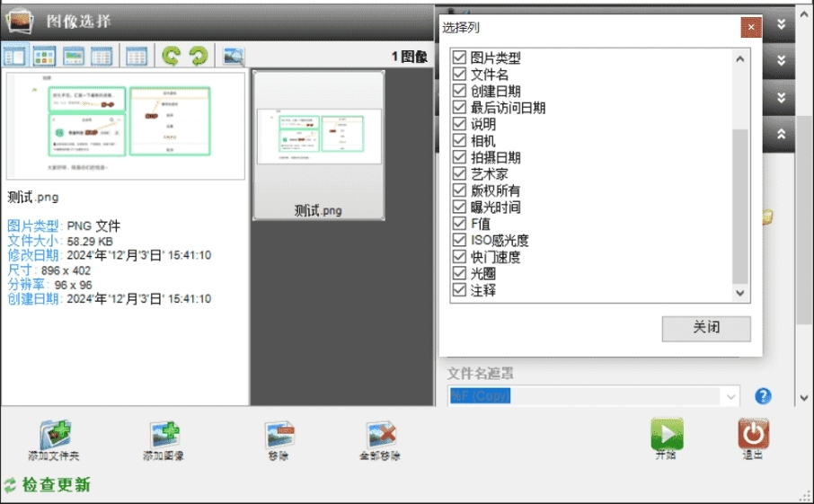Open image preview magnifier icon
814x504 pixels.
(x=234, y=56)
